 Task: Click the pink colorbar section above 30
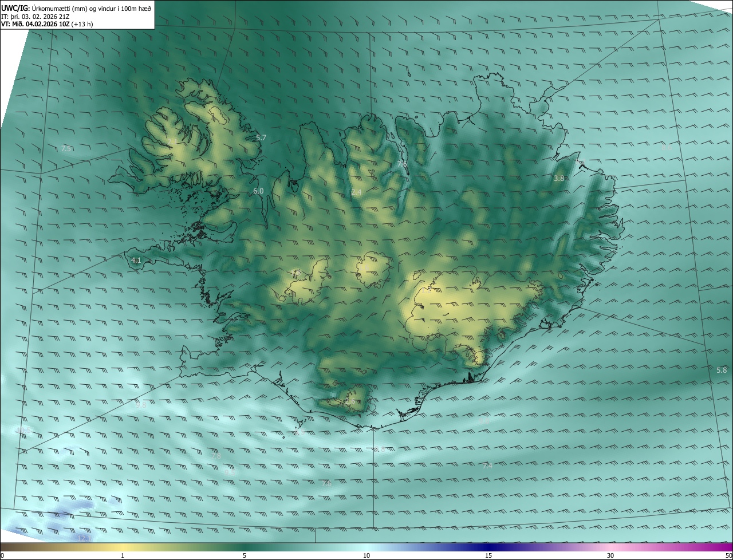pyautogui.click(x=610, y=547)
